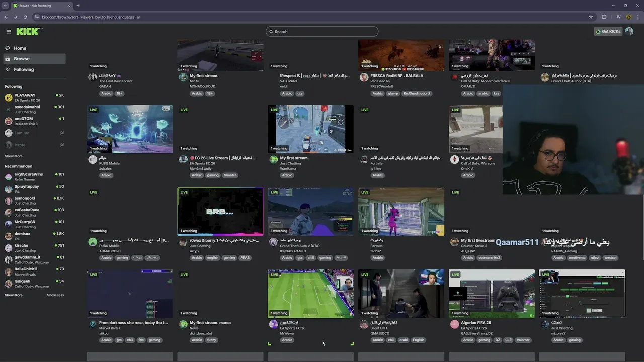Click the Search input field
The image size is (644, 362).
pos(322,31)
